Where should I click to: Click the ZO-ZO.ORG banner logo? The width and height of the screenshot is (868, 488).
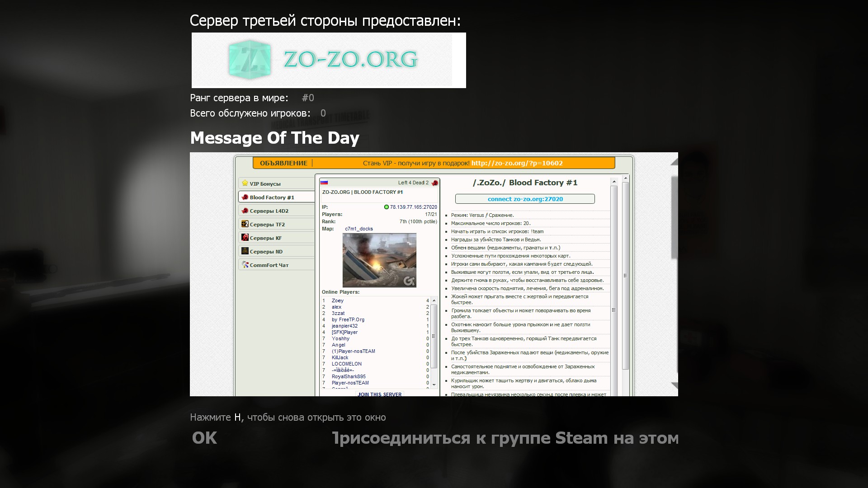(x=329, y=60)
